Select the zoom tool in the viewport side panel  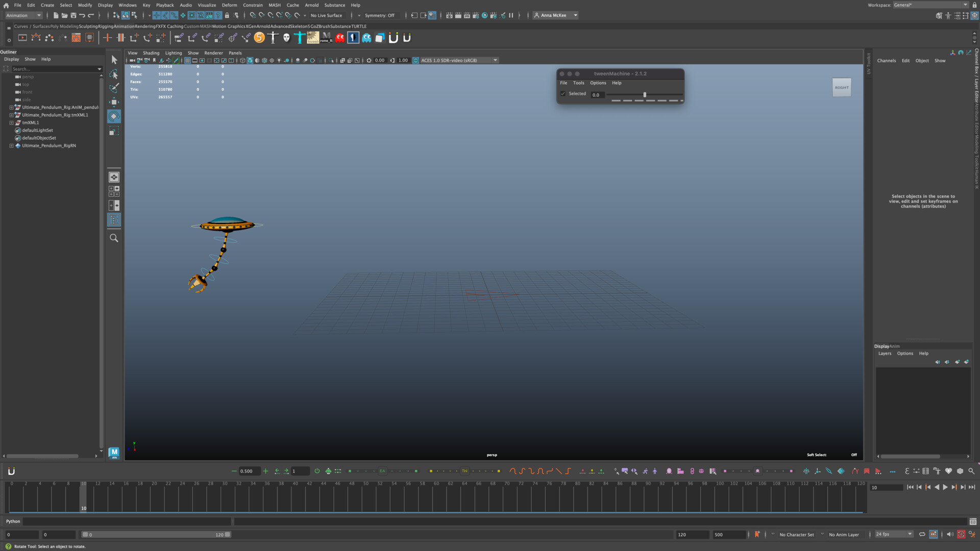(x=114, y=238)
